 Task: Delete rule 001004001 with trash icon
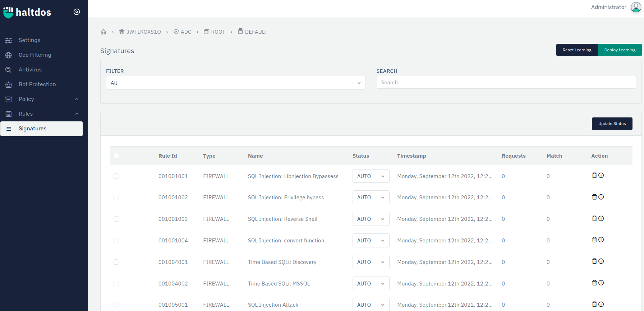click(x=594, y=261)
